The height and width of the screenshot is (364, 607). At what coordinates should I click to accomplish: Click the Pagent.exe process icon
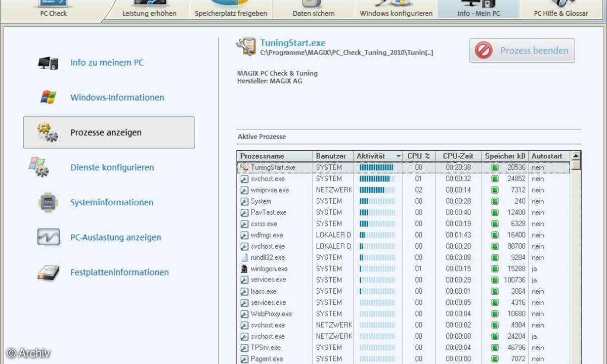point(244,359)
